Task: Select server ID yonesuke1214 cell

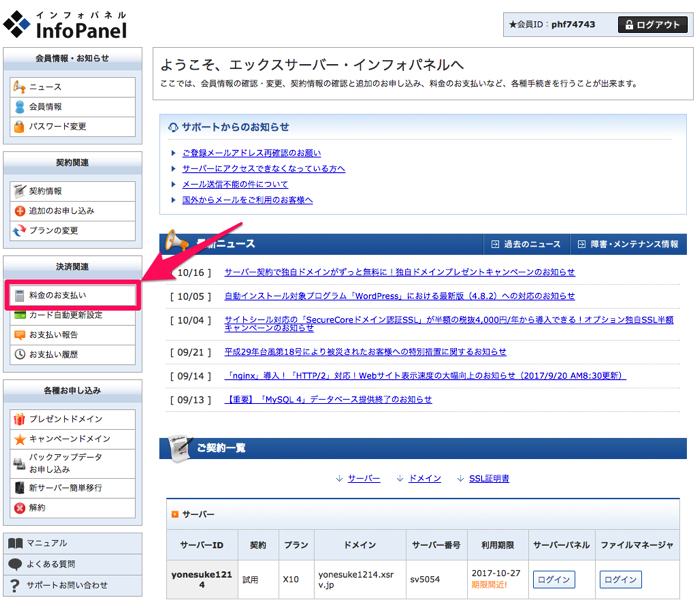Action: 202,579
